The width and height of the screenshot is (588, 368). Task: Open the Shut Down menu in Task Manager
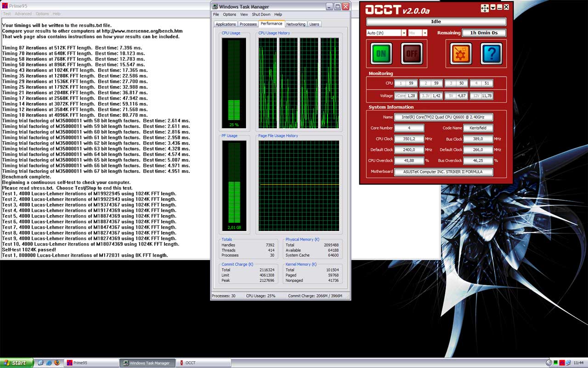(x=261, y=15)
